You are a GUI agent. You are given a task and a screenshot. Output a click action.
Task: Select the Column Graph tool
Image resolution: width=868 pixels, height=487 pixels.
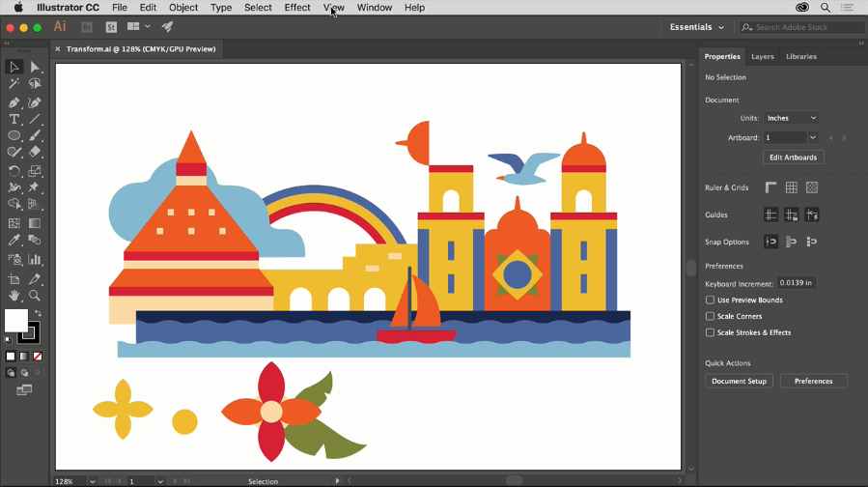35,259
